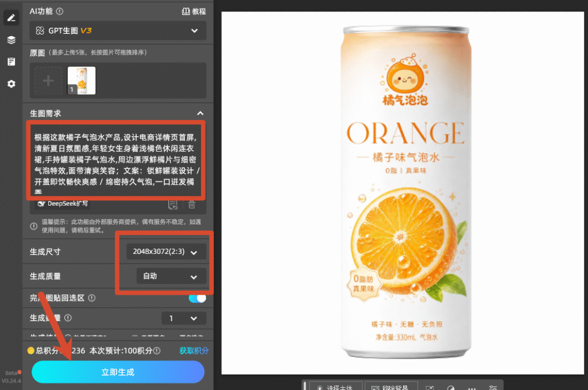This screenshot has width=588, height=390.
Task: Open the 2048x3072(2:3) size dropdown
Action: pyautogui.click(x=166, y=252)
